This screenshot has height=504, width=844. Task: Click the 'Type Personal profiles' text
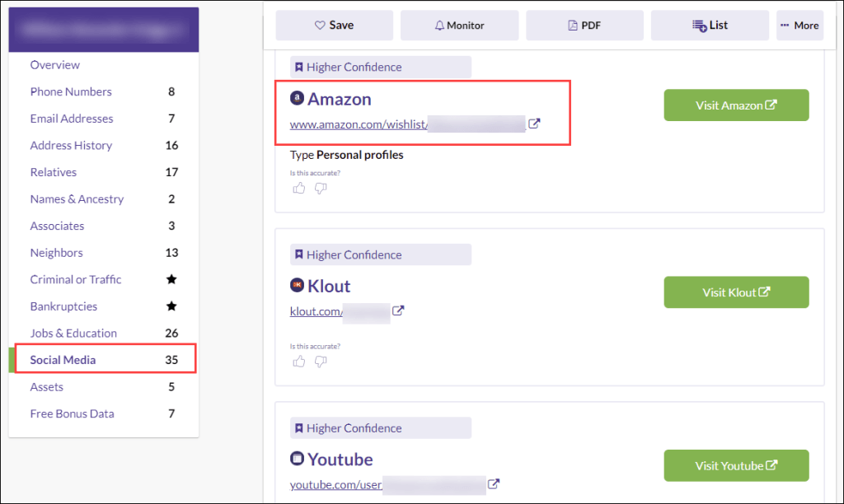(x=347, y=155)
